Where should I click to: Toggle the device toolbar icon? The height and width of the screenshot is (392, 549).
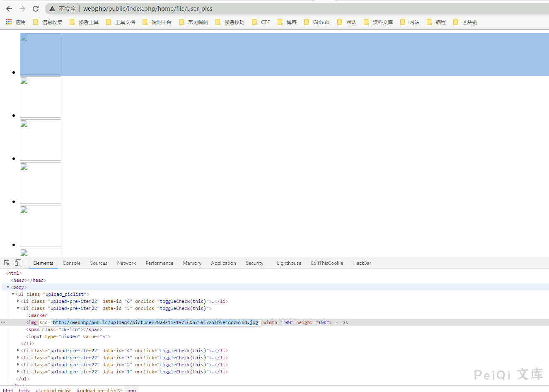click(x=18, y=263)
